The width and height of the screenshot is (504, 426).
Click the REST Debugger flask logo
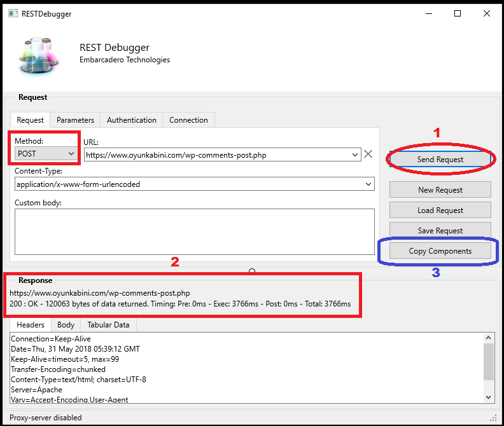pyautogui.click(x=39, y=55)
